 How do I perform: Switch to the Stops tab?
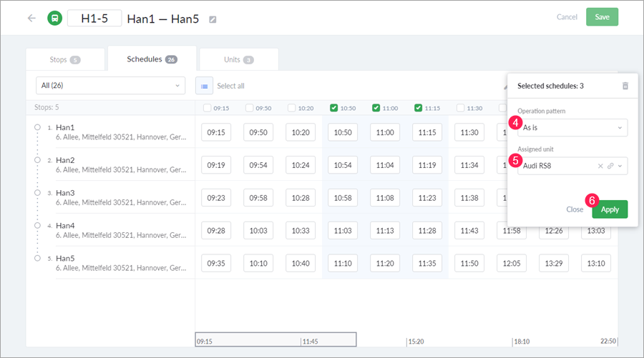pos(65,60)
